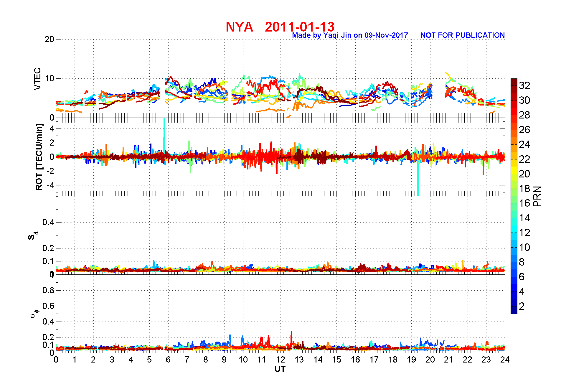Click x-axis tick label 24
Screen dimensions: 561x392
[505, 360]
